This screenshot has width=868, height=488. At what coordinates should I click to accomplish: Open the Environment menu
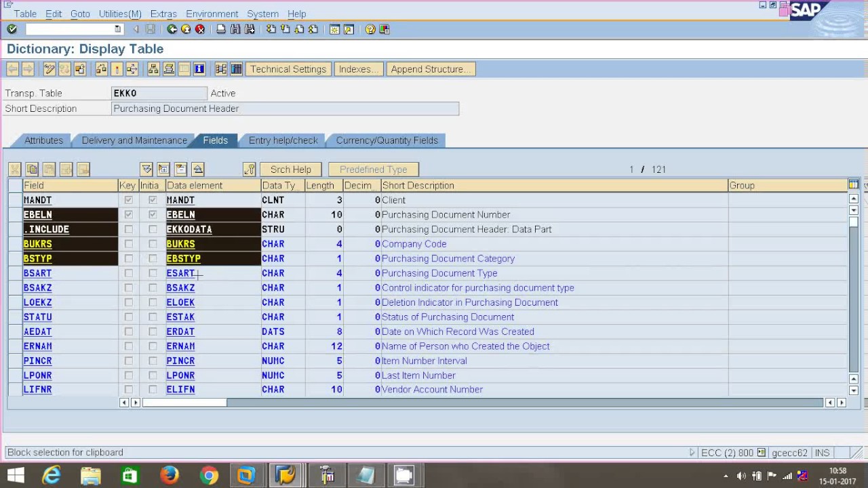tap(212, 14)
